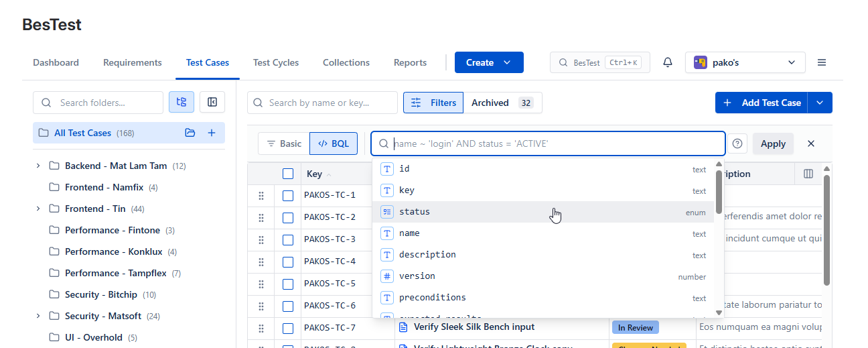
Task: Open notifications bell
Action: (x=668, y=62)
